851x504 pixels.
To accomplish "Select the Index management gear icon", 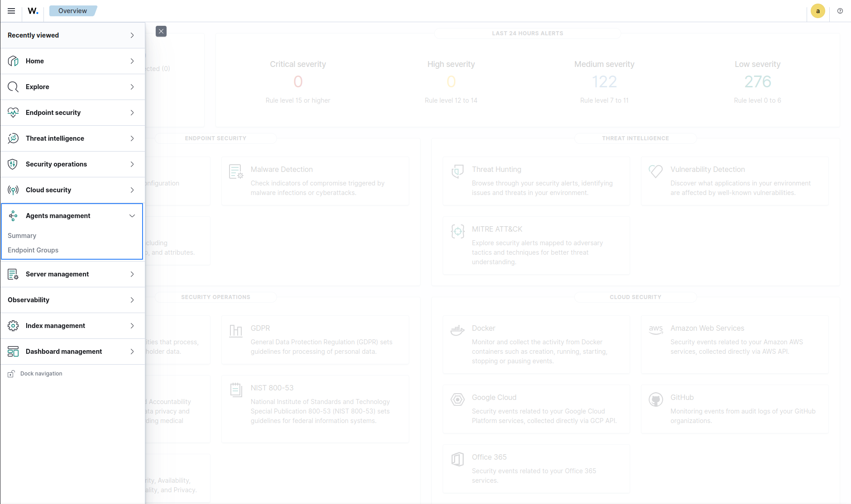I will [x=13, y=325].
